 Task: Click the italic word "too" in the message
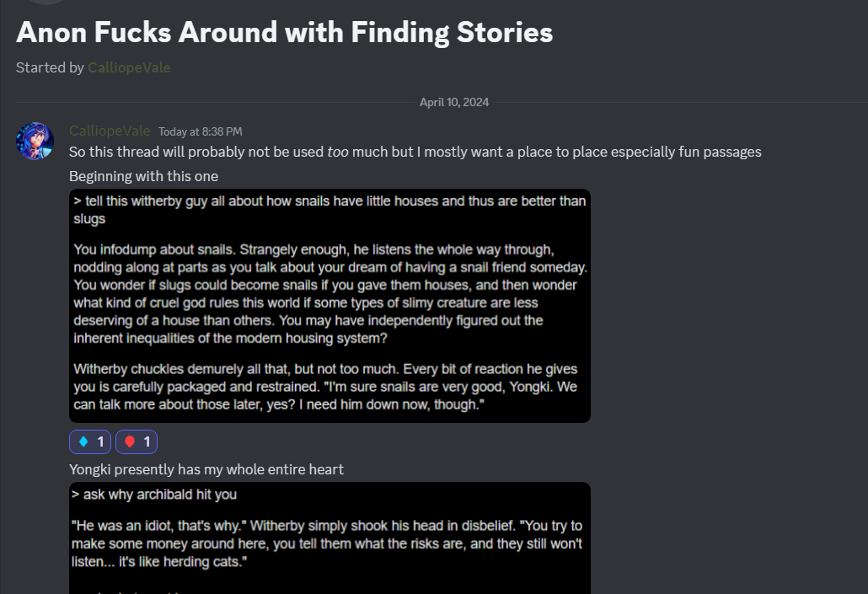coord(338,153)
